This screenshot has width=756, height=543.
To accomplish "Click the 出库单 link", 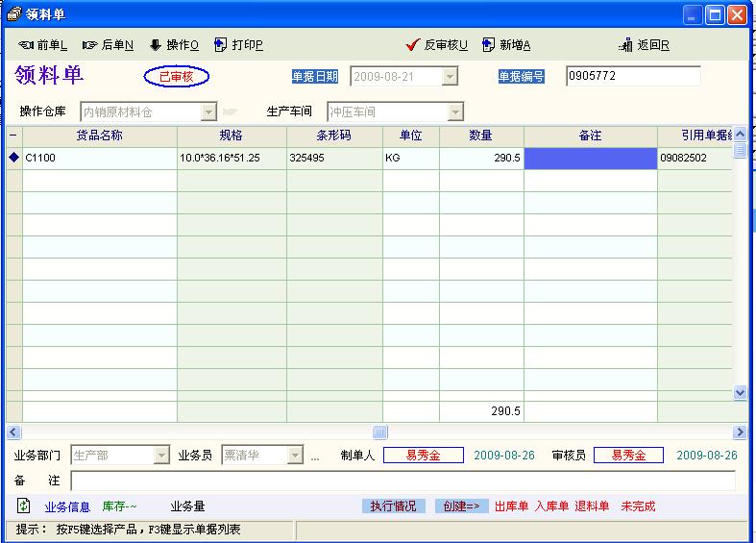I will click(x=511, y=506).
